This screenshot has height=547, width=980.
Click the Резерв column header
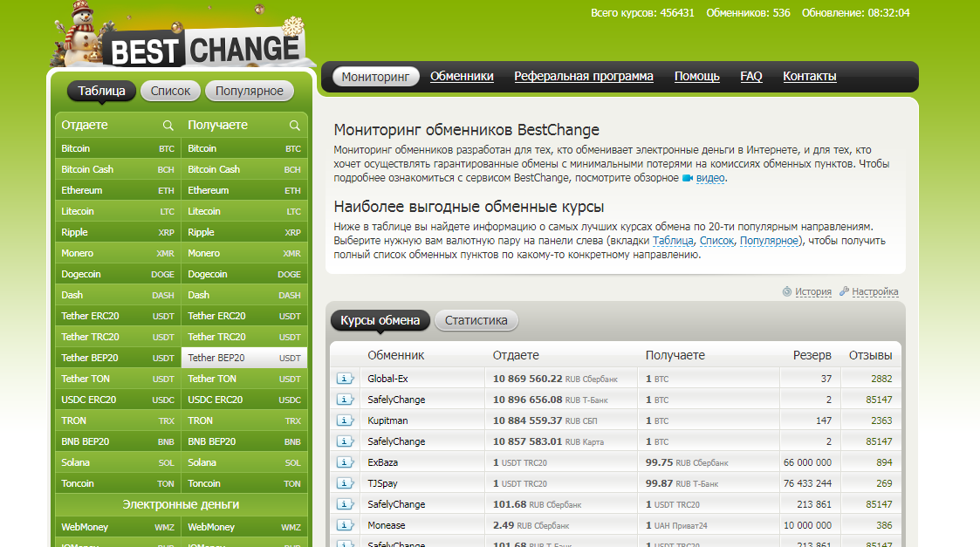click(x=812, y=355)
